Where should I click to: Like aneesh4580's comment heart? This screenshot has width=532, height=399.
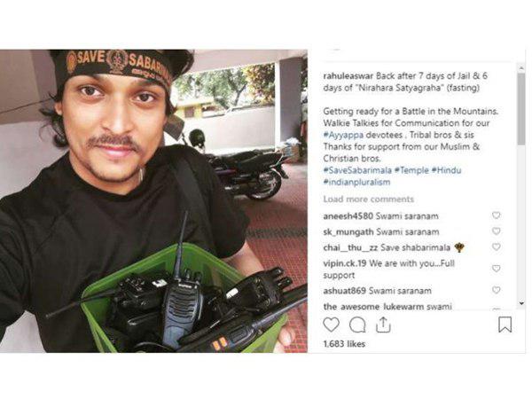click(x=496, y=215)
